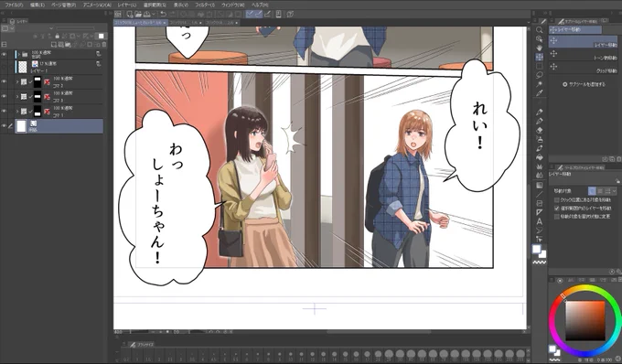Uncheck the second checked Tool Property checkbox
Viewport: 622px width, 364px height.
tap(557, 209)
